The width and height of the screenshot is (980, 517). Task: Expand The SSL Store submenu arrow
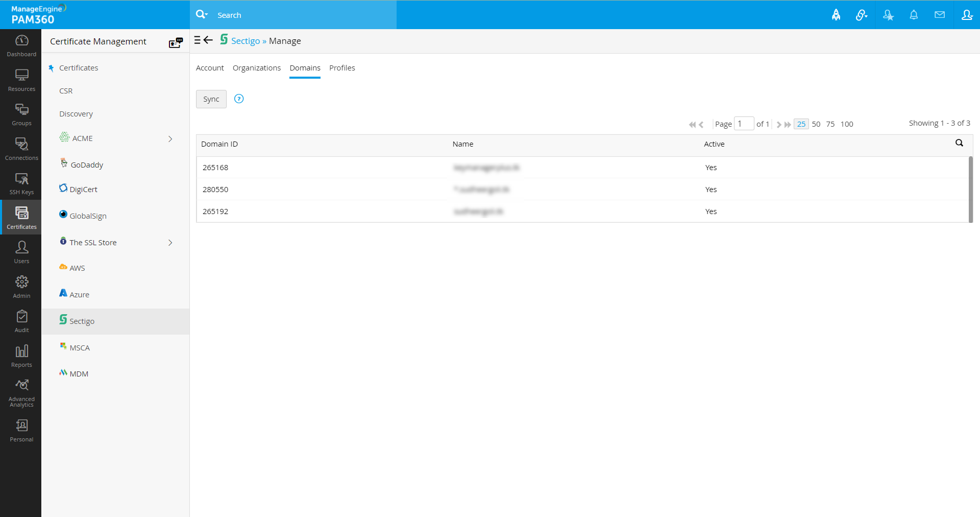pyautogui.click(x=170, y=243)
